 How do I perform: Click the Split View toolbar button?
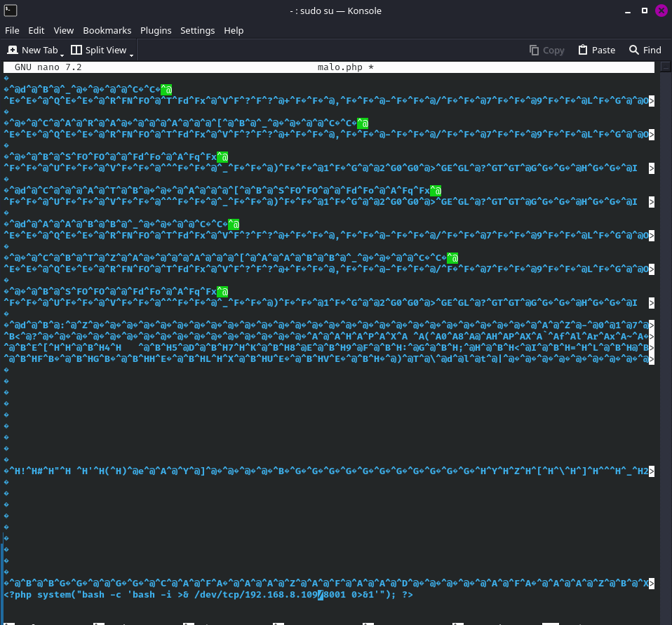click(99, 51)
